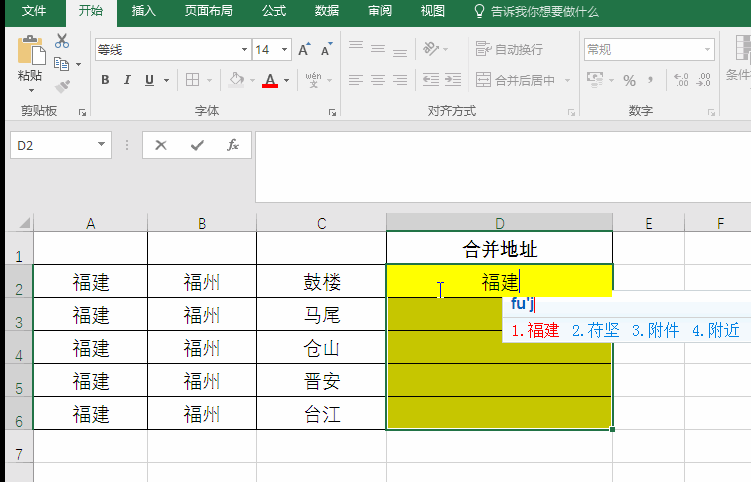Open the name box dropdown arrow
Viewport: 751px width, 482px height.
pyautogui.click(x=102, y=145)
